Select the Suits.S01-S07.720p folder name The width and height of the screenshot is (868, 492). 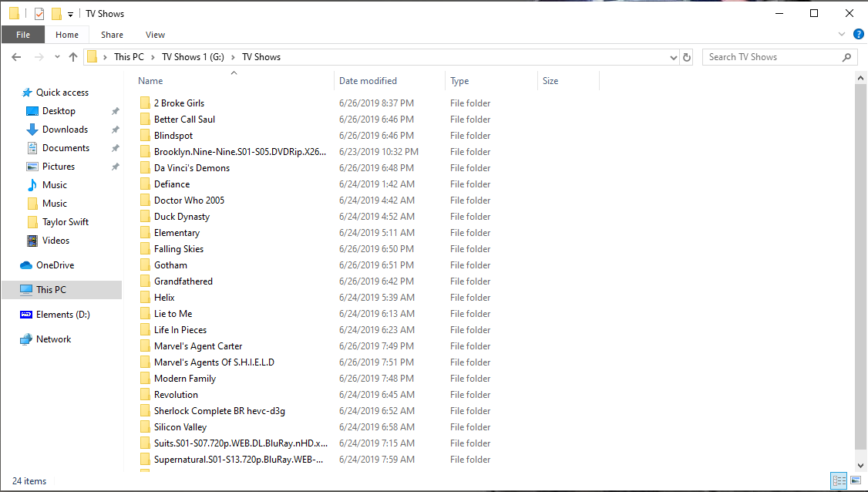pyautogui.click(x=241, y=443)
